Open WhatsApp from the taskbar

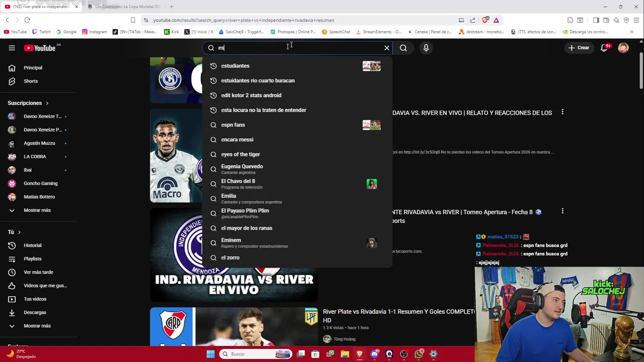click(419, 354)
